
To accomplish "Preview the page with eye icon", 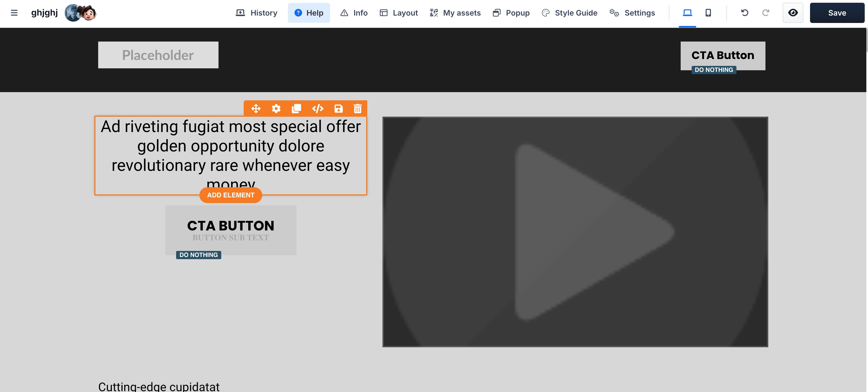I will (793, 13).
